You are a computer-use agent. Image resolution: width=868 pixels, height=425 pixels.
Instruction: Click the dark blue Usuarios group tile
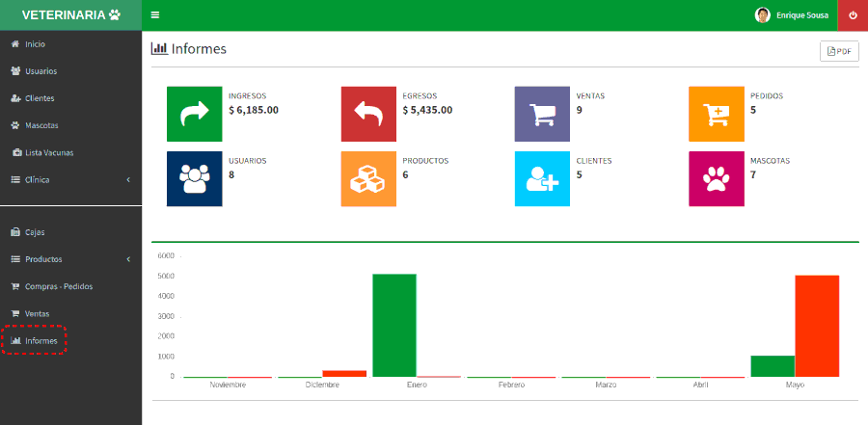(195, 178)
